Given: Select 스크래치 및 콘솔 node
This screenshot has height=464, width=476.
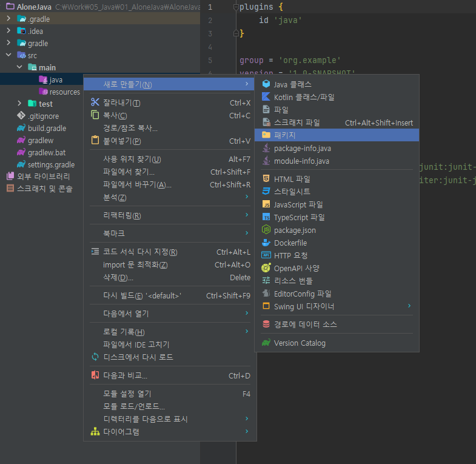Looking at the screenshot, I should [39, 189].
